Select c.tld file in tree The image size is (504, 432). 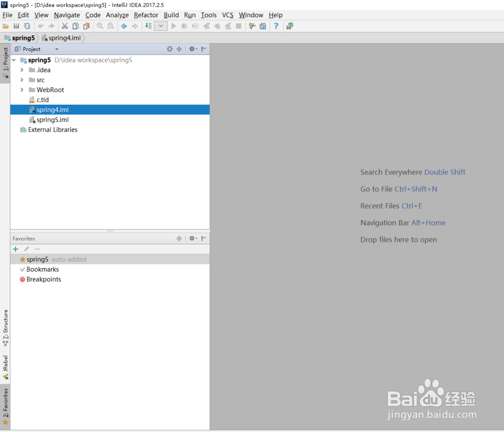[110, 100]
